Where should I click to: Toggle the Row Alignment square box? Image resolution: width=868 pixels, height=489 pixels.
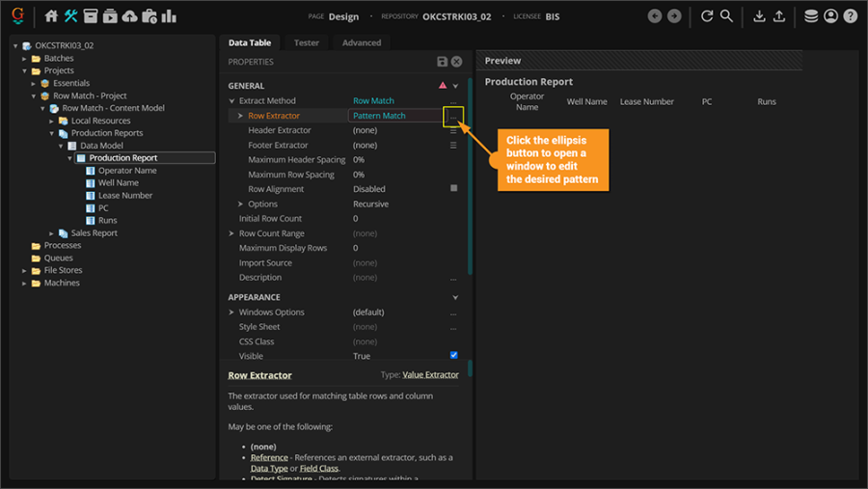(x=454, y=189)
